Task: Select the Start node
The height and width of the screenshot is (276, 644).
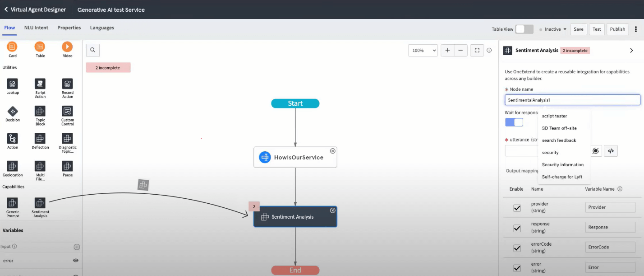Action: [295, 103]
